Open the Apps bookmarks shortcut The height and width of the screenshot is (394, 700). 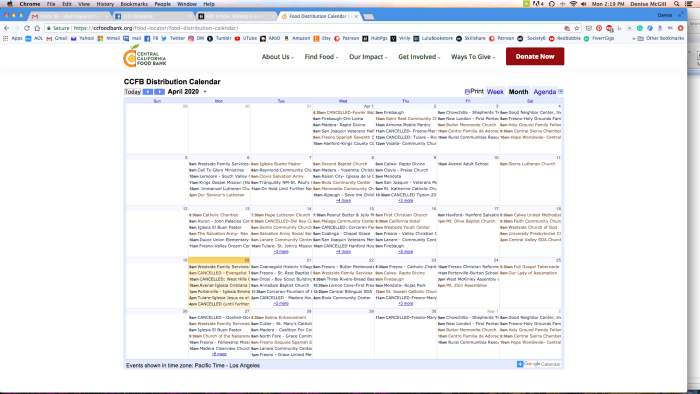click(x=12, y=38)
